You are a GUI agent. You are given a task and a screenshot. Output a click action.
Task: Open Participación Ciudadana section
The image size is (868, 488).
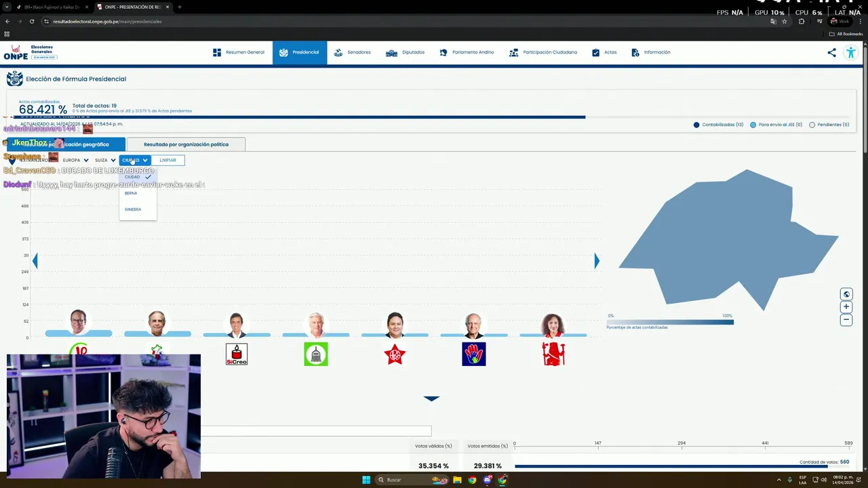point(543,52)
